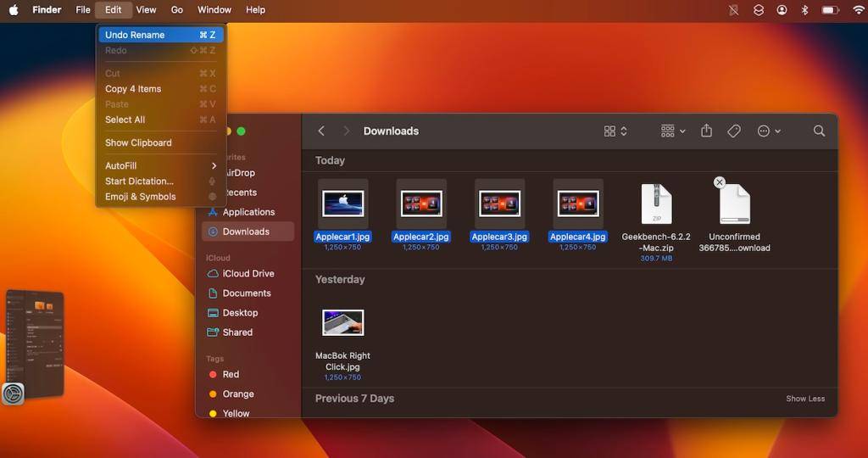Viewport: 868px width, 458px height.
Task: Click the Tags icon in toolbar
Action: coord(734,131)
